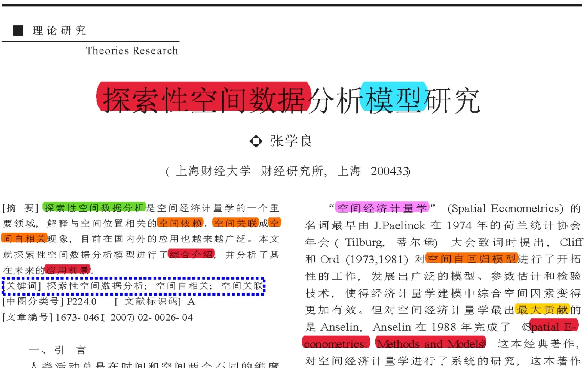Viewport: 588px width, 368px height.
Task: Click '(Spatial Econometrics)' in the right column
Action: click(506, 209)
